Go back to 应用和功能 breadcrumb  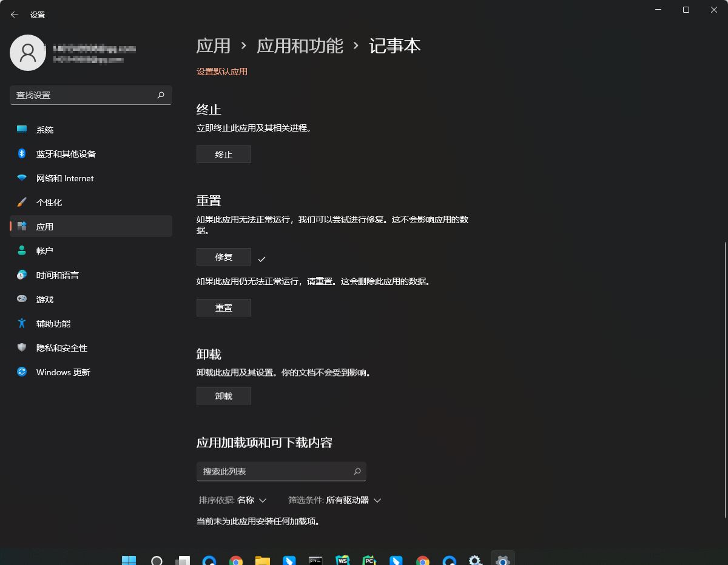tap(300, 45)
